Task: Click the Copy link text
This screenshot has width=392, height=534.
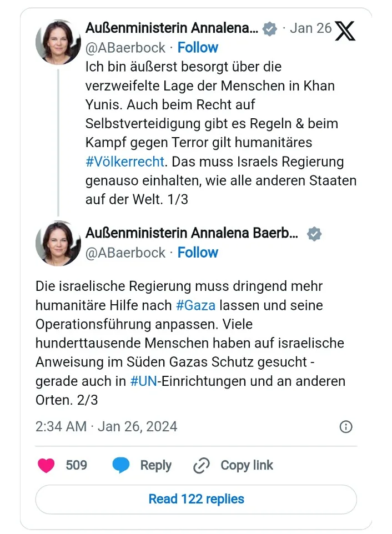Action: (x=247, y=465)
